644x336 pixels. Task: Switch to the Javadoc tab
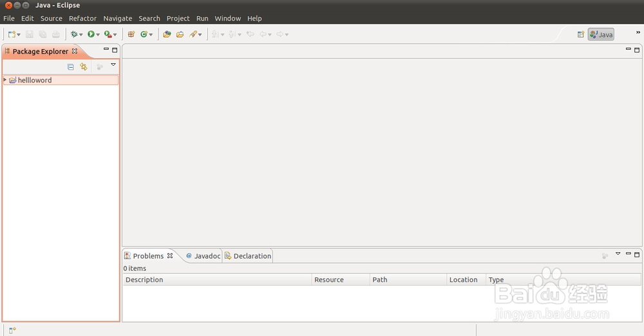point(203,256)
